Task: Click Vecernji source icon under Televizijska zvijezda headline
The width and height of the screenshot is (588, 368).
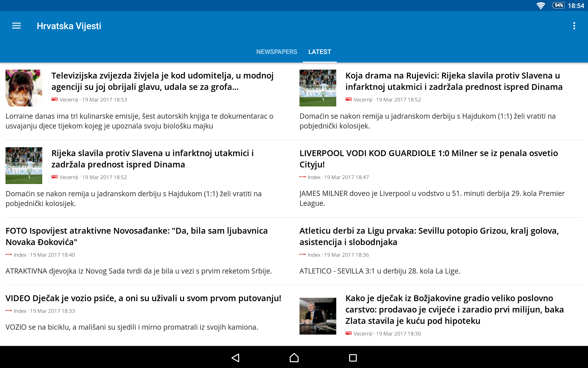Action: pos(55,99)
